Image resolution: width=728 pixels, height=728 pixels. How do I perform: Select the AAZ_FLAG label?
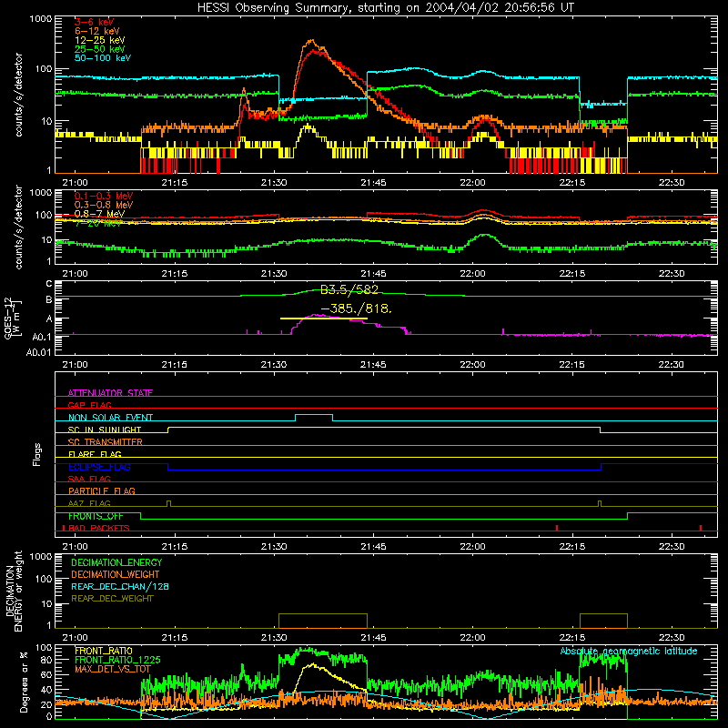[89, 503]
